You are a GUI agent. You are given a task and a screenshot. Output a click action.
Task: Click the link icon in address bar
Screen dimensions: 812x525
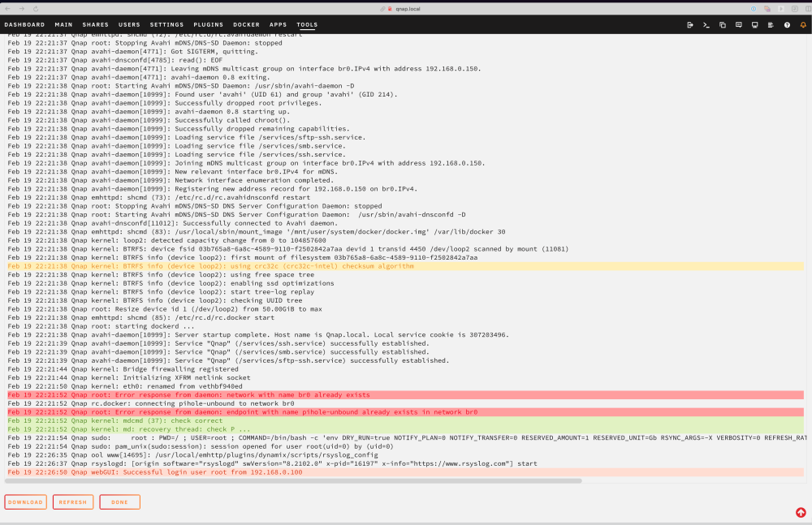pyautogui.click(x=382, y=9)
